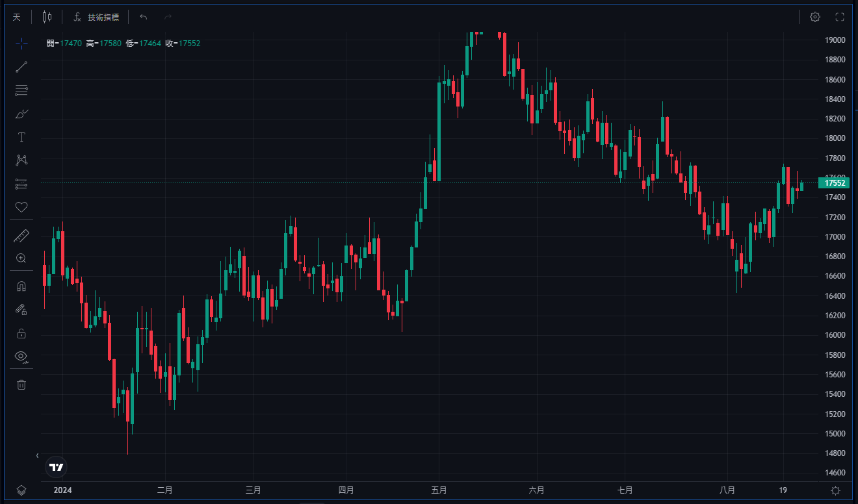
Task: Click the high value 17580 in legend
Action: (110, 44)
